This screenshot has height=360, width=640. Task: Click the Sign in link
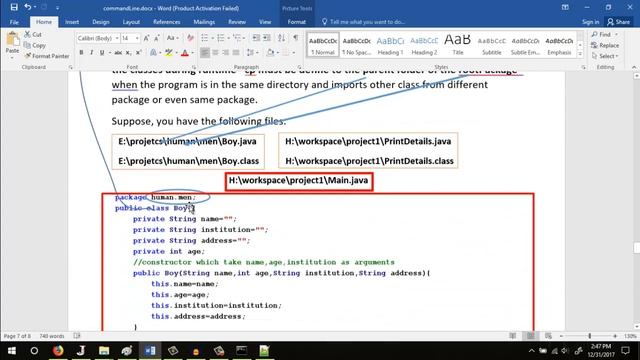(x=591, y=22)
